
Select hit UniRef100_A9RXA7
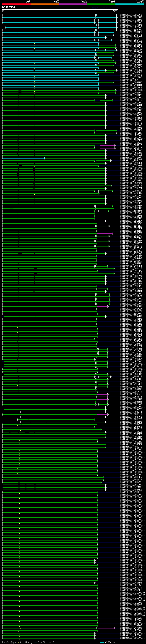pyautogui.click(x=131, y=206)
